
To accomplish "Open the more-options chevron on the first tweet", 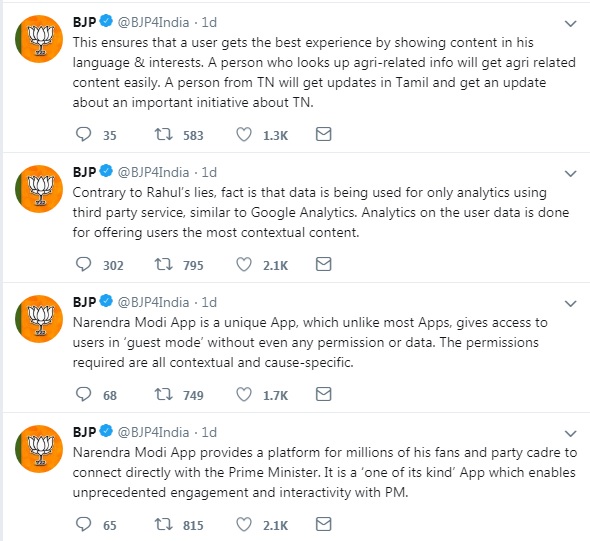I will [571, 24].
